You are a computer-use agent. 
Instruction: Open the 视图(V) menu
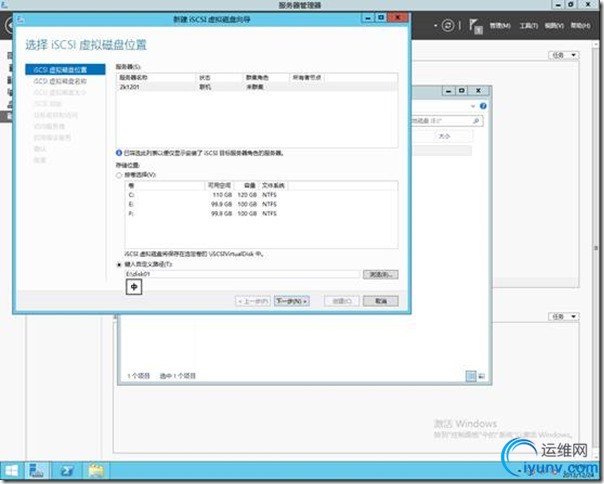(554, 25)
